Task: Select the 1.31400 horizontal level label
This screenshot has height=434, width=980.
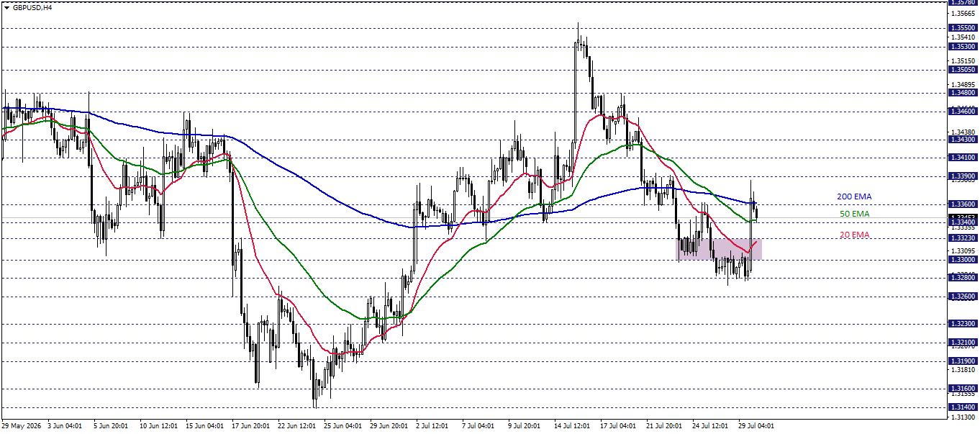Action: [x=963, y=407]
